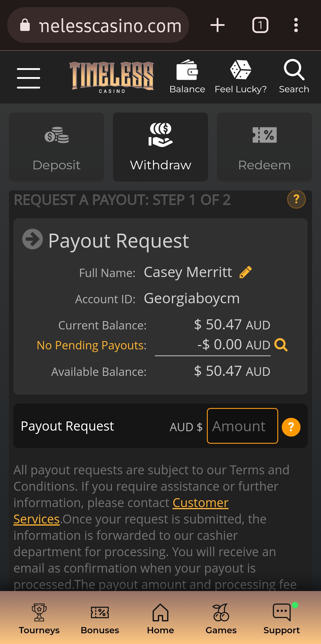Switch to the Redeem tab
Screen dimensions: 321x644
pyautogui.click(x=265, y=147)
